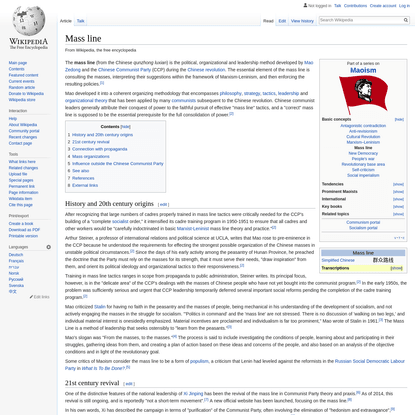415x415 pixels.
Task: Click Cite this page link
Action: pos(21,205)
